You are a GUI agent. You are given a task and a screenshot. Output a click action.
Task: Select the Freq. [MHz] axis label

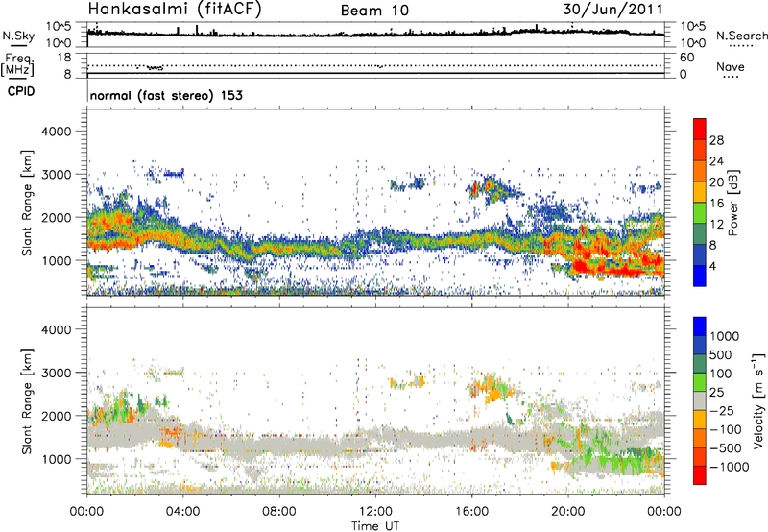point(17,64)
